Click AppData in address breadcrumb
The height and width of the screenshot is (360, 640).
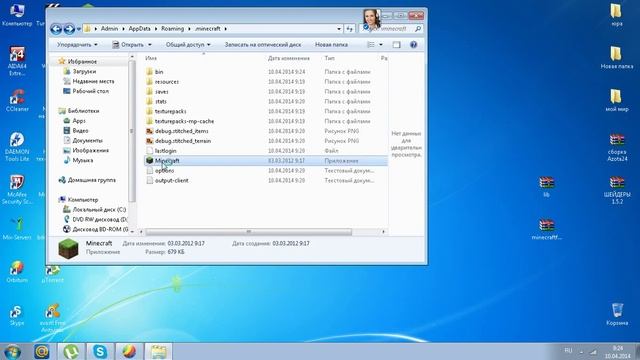point(140,29)
